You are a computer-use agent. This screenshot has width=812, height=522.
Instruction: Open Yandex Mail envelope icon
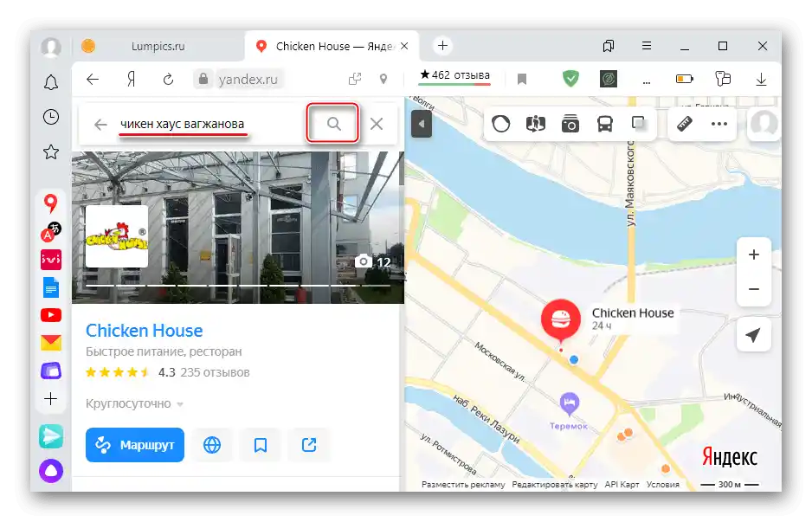[51, 342]
